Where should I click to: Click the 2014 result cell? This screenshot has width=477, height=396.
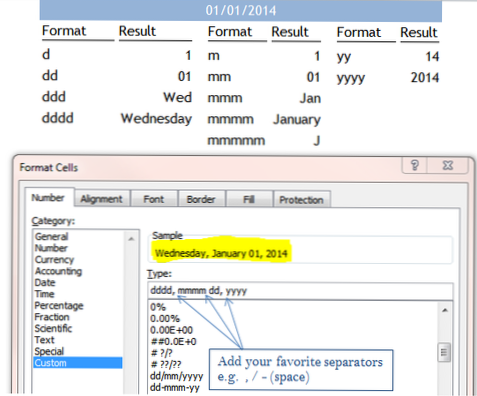click(x=425, y=78)
